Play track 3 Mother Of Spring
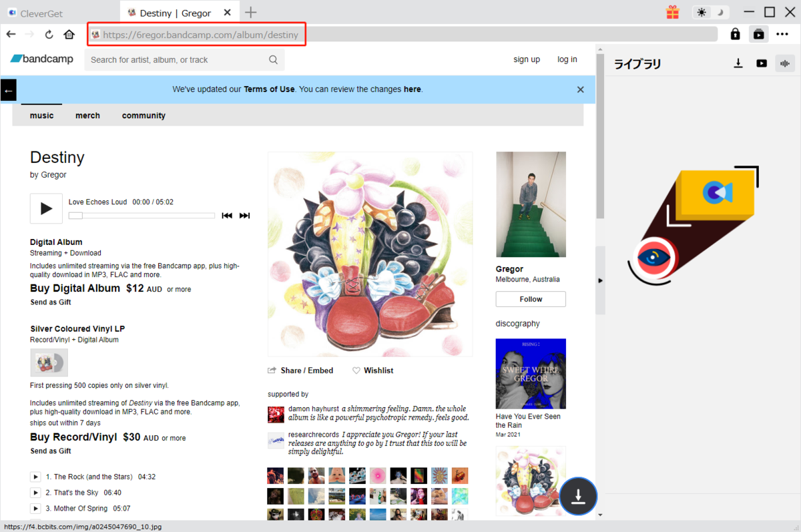801x532 pixels. tap(35, 509)
